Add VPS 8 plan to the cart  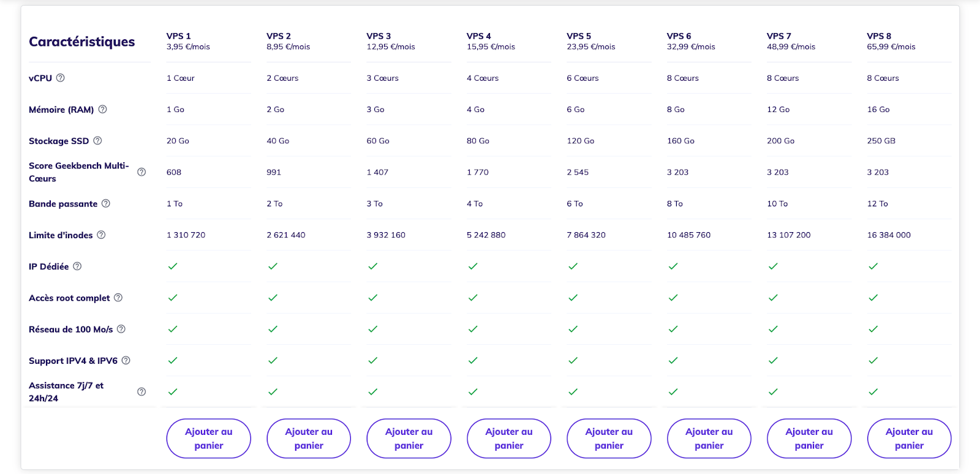pos(909,438)
